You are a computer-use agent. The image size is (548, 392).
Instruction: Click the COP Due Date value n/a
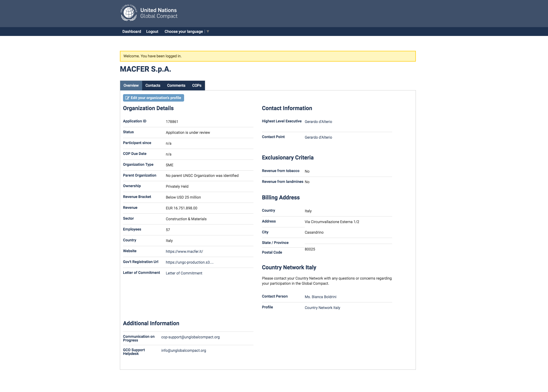click(169, 154)
